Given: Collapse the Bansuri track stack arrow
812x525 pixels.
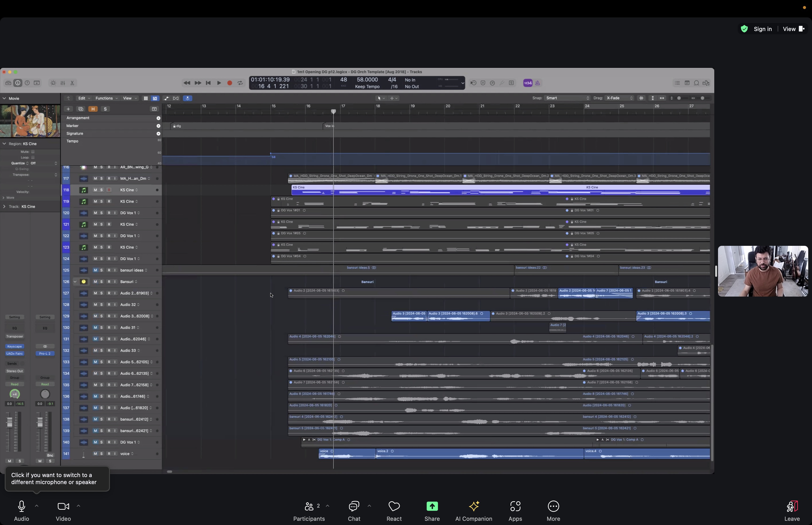Looking at the screenshot, I should coord(75,282).
